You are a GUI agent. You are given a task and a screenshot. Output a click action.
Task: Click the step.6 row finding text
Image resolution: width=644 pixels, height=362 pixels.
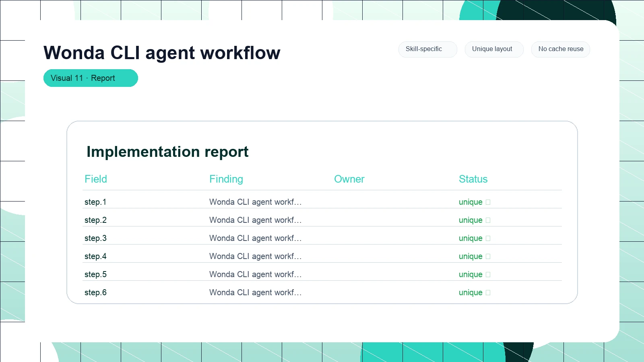point(255,292)
